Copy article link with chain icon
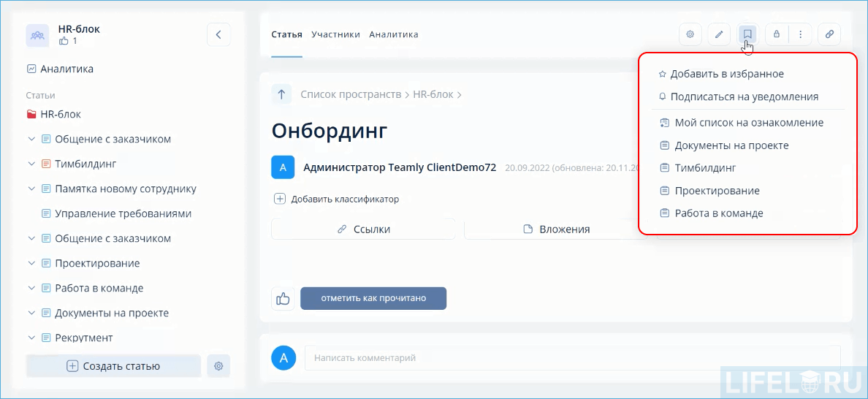Image resolution: width=868 pixels, height=399 pixels. 829,34
